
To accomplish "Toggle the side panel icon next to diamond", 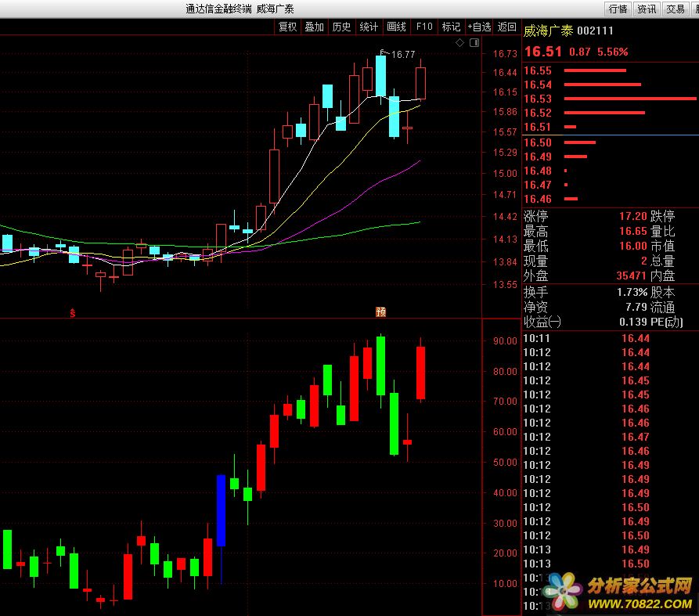I will [474, 43].
